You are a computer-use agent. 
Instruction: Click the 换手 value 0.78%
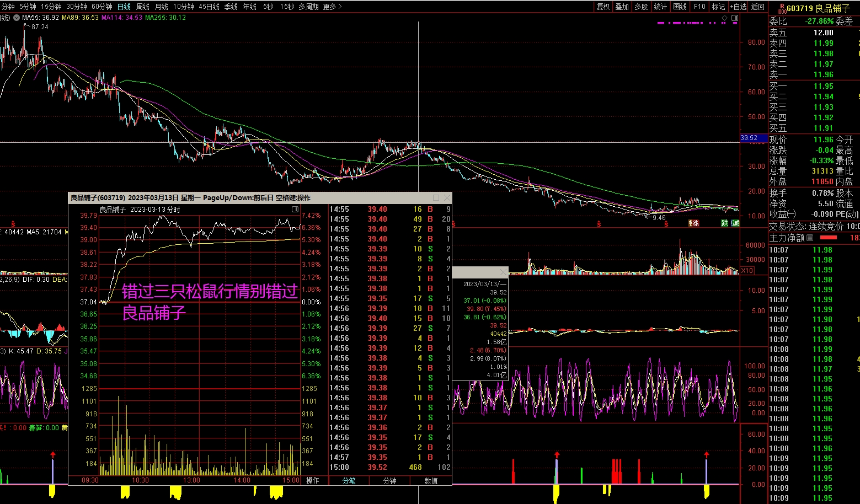(x=822, y=193)
